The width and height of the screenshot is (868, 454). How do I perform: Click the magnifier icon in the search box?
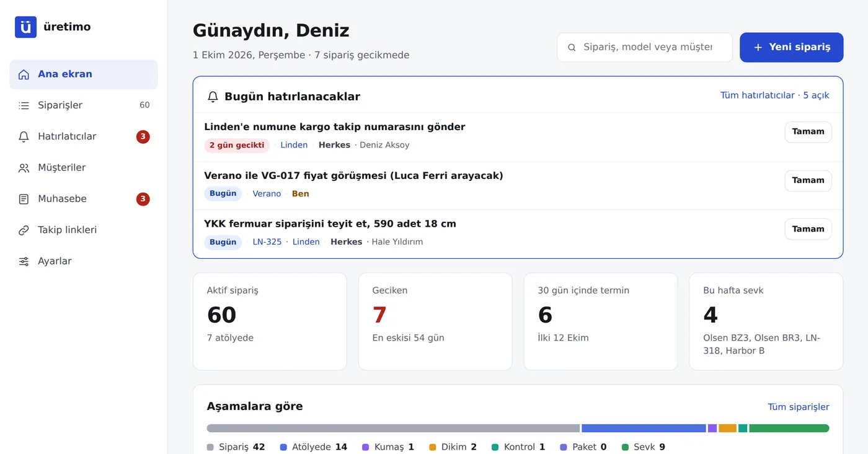(x=572, y=48)
